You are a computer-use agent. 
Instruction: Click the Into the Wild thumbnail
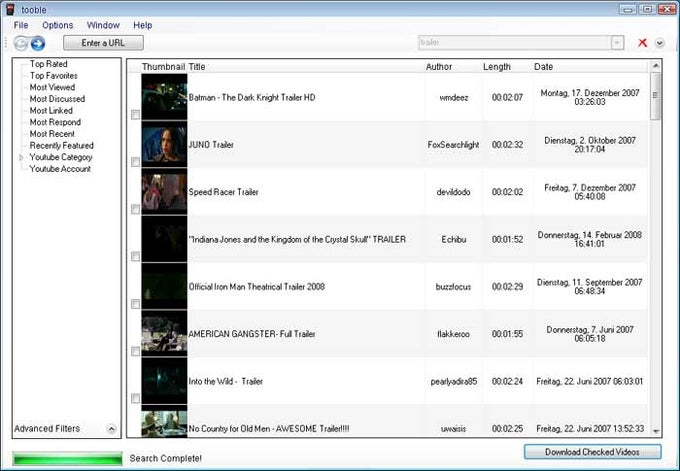tap(164, 381)
